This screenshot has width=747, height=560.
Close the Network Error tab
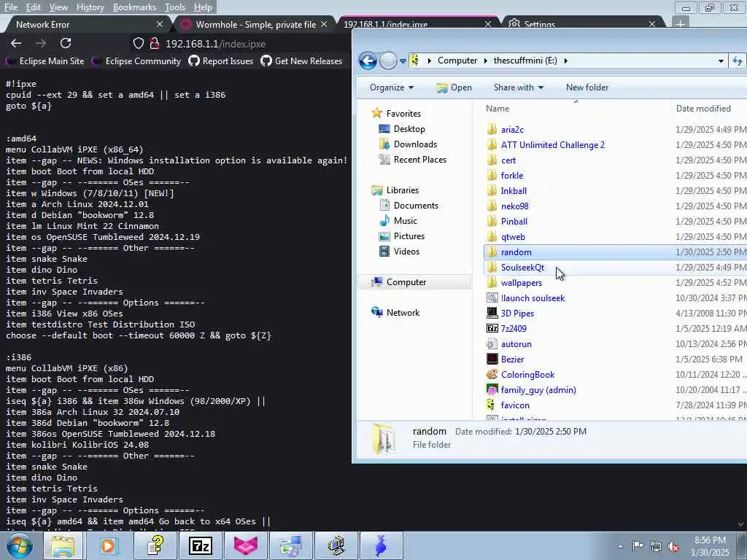160,24
